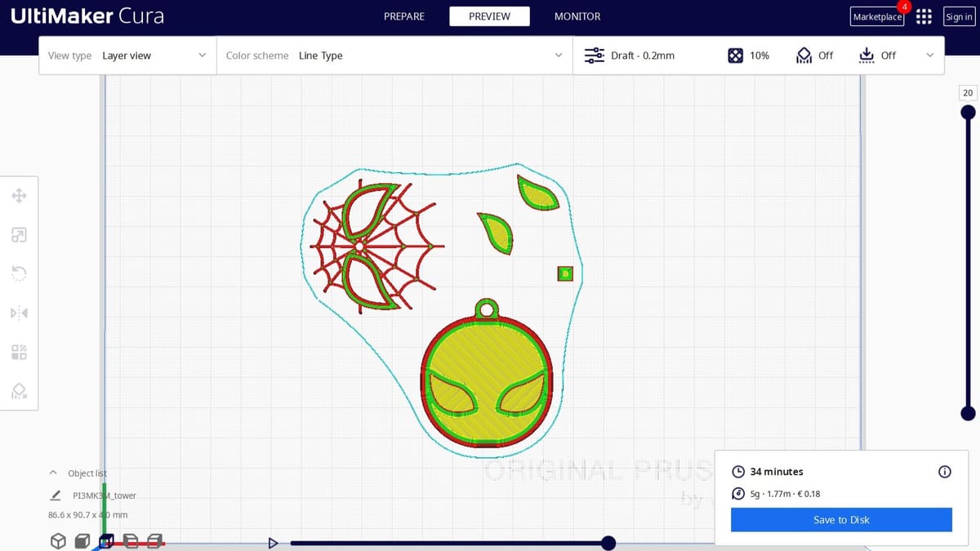980x551 pixels.
Task: Click the upper layer slider handle
Action: tap(968, 112)
